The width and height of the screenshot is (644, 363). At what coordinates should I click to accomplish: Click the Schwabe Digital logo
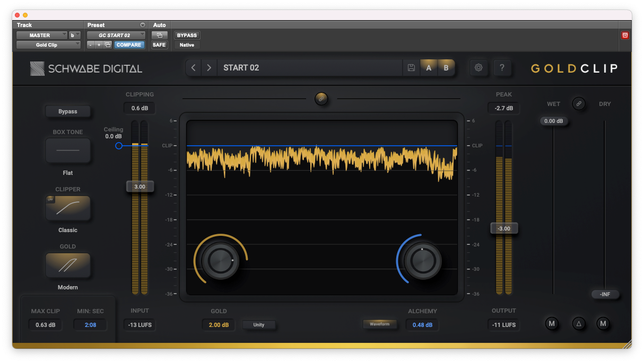[86, 68]
